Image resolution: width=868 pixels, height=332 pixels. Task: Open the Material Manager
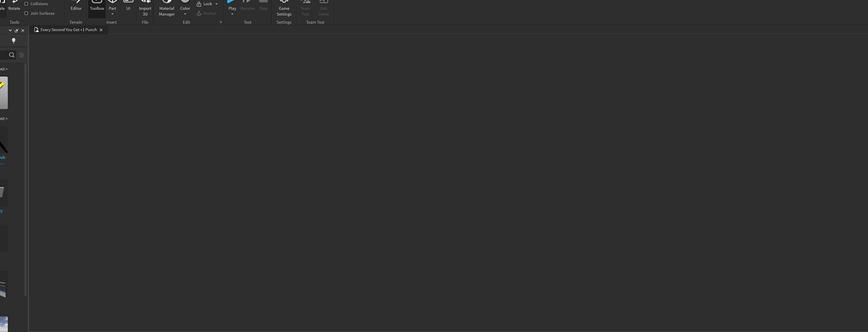[167, 8]
